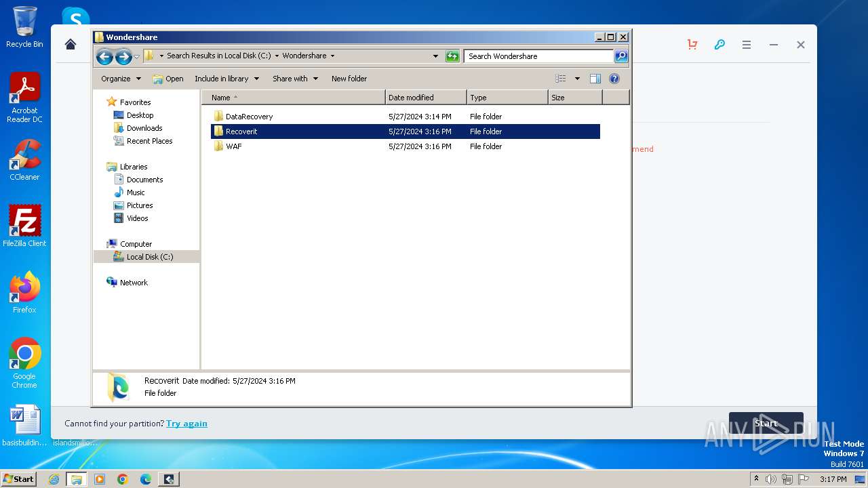Image resolution: width=868 pixels, height=488 pixels.
Task: Show hidden tray icons arrow
Action: click(x=756, y=479)
